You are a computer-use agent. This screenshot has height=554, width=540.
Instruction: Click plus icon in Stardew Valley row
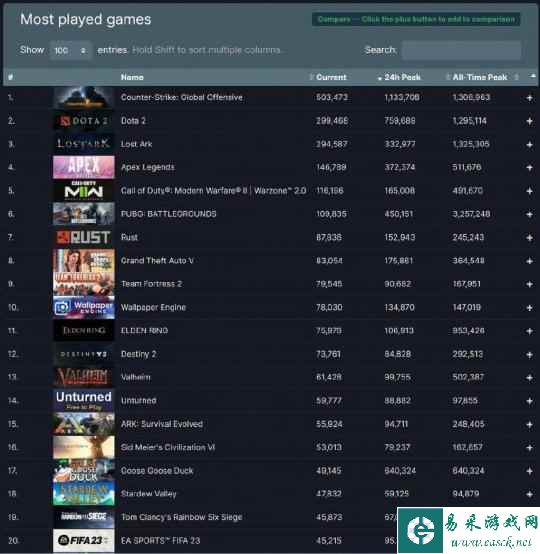(529, 494)
